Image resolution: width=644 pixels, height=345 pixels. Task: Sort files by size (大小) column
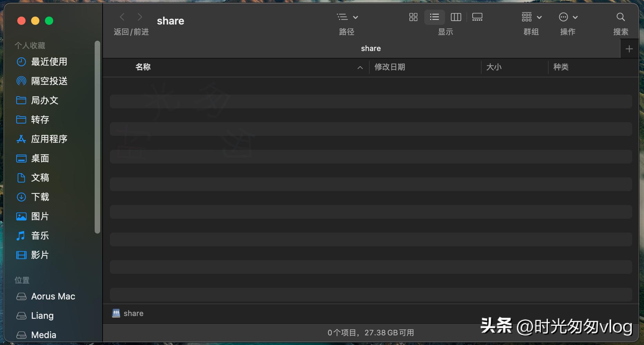(x=494, y=67)
